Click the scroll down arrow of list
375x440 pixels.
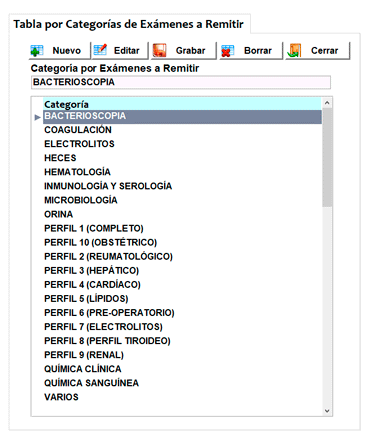pos(327,411)
